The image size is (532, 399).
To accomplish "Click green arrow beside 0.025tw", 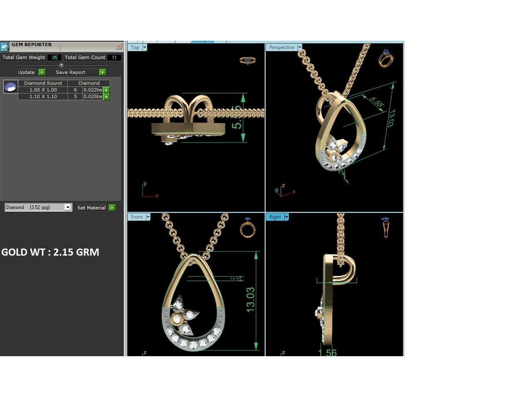I will 106,96.
